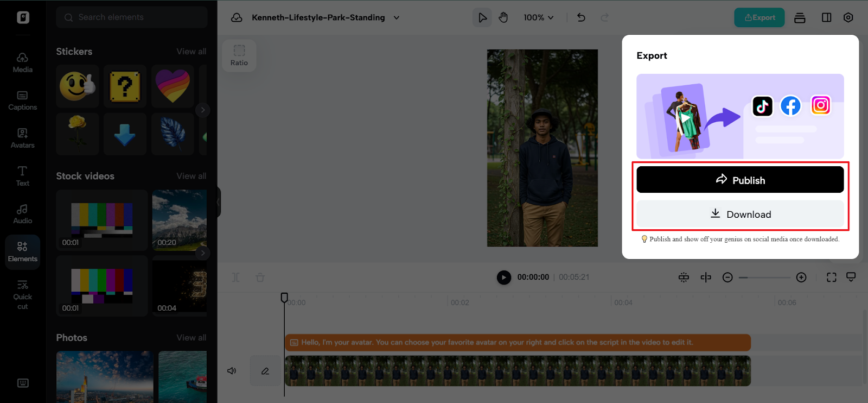The width and height of the screenshot is (868, 403).
Task: Click the undo arrow icon
Action: coord(581,17)
